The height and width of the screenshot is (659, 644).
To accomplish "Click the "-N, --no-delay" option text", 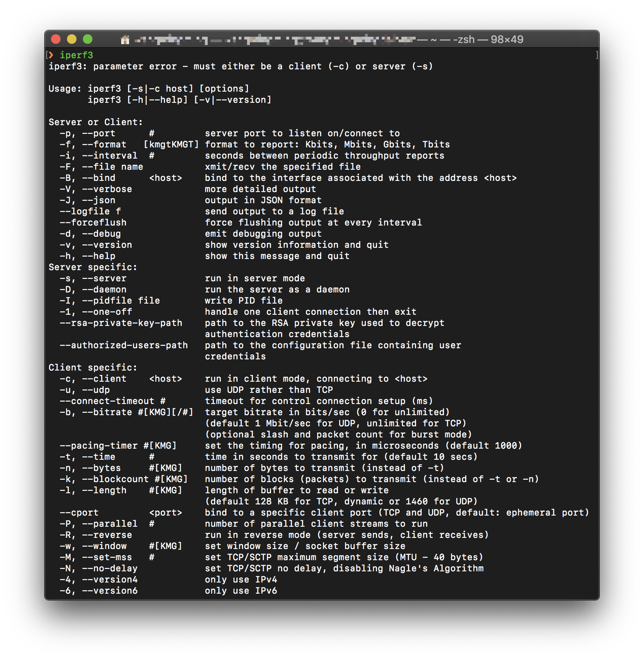I will coord(99,568).
